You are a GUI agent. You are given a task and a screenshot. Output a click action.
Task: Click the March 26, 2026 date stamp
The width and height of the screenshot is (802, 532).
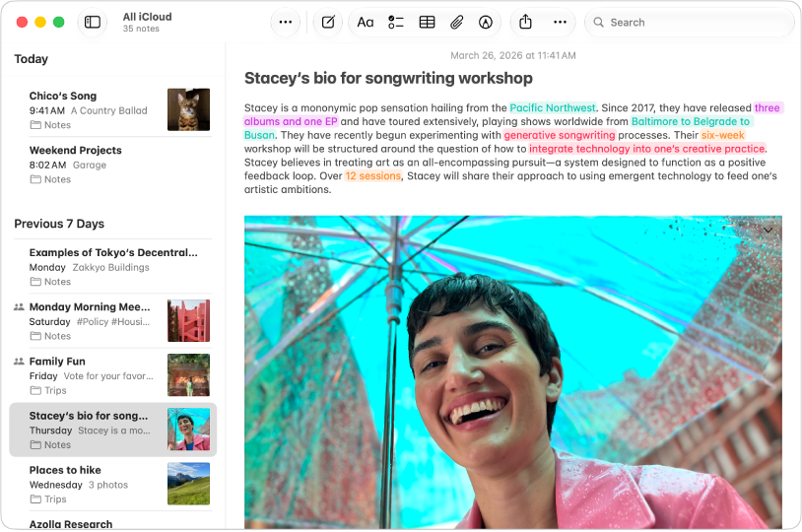click(513, 55)
